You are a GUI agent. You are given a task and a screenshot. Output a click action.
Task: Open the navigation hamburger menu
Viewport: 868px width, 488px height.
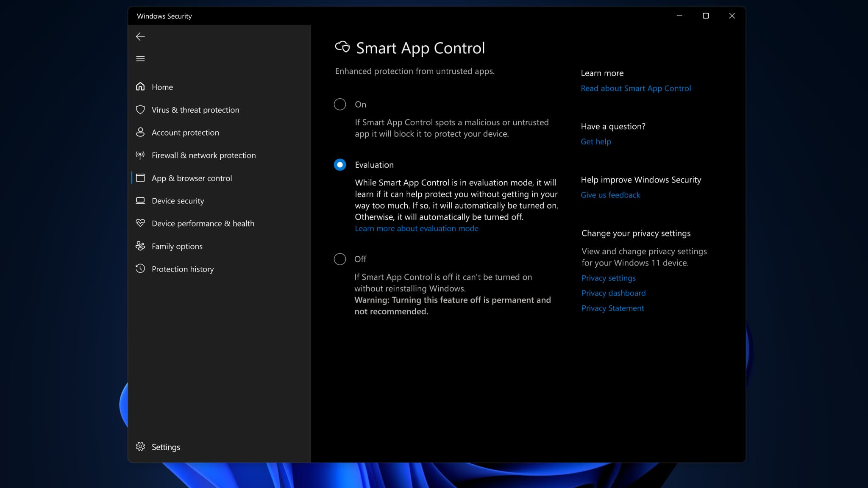click(140, 58)
